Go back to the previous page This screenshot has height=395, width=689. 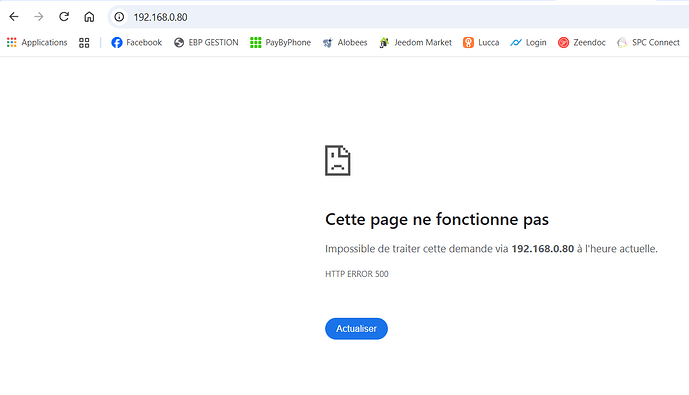(14, 17)
